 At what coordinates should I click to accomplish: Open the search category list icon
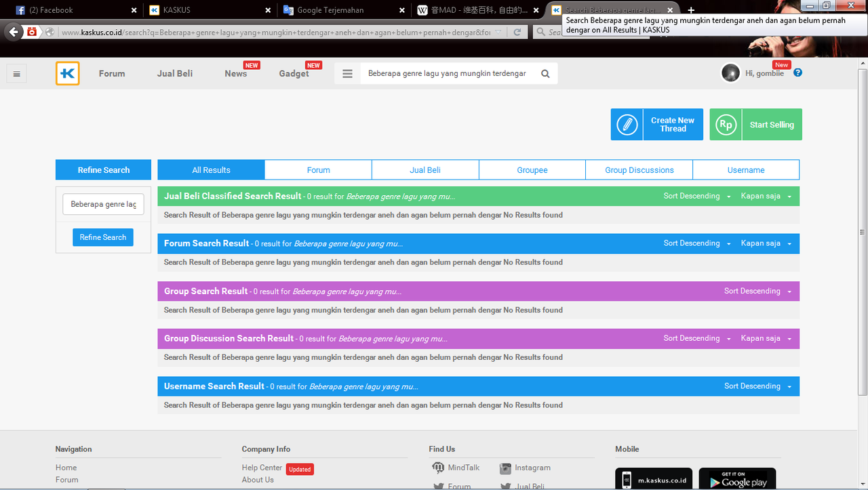[x=348, y=74]
